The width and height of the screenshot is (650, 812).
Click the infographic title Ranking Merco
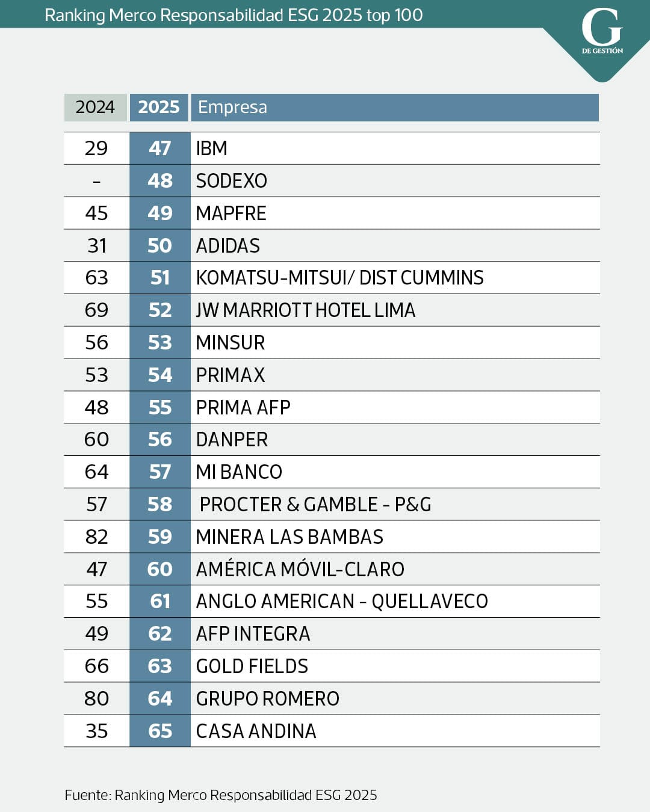[x=234, y=15]
